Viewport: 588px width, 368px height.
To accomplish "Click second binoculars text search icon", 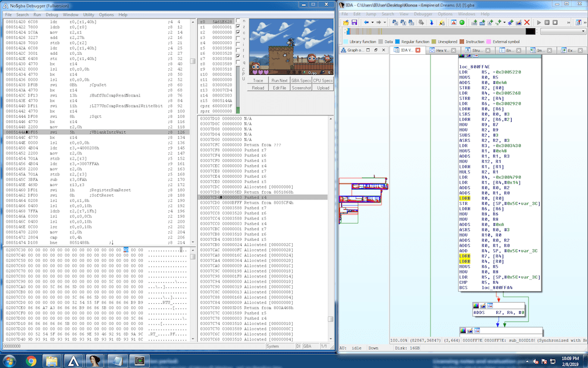I will pyautogui.click(x=403, y=22).
